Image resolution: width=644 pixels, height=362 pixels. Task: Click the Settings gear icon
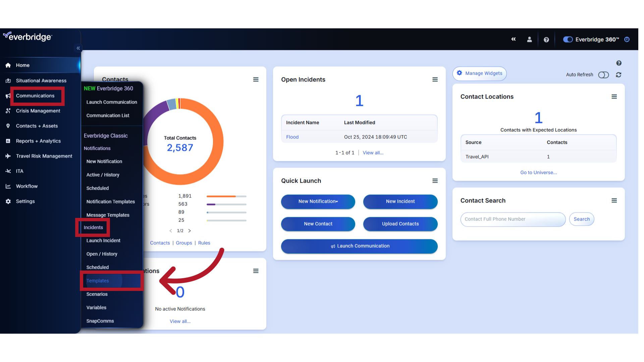coord(8,201)
